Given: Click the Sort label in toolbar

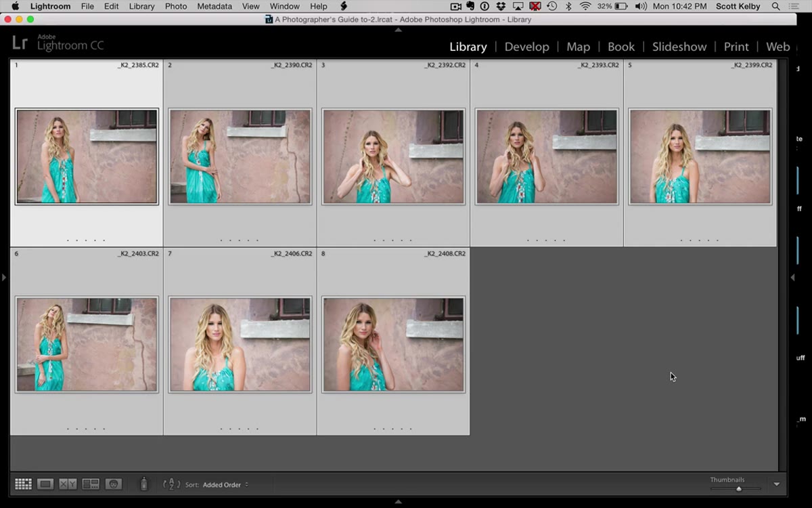Looking at the screenshot, I should [x=192, y=484].
